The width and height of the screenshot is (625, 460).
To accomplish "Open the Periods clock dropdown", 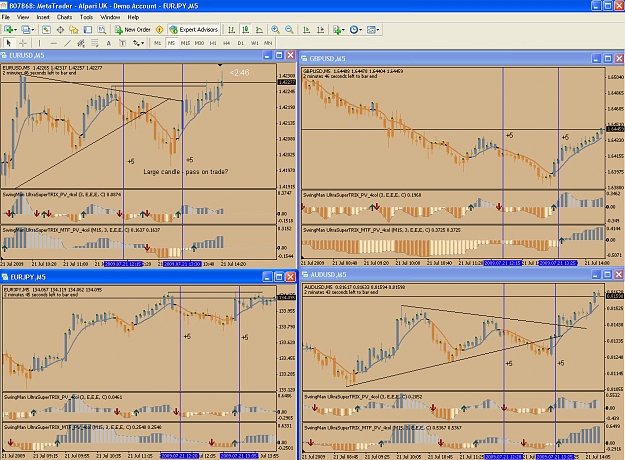I will pyautogui.click(x=360, y=29).
